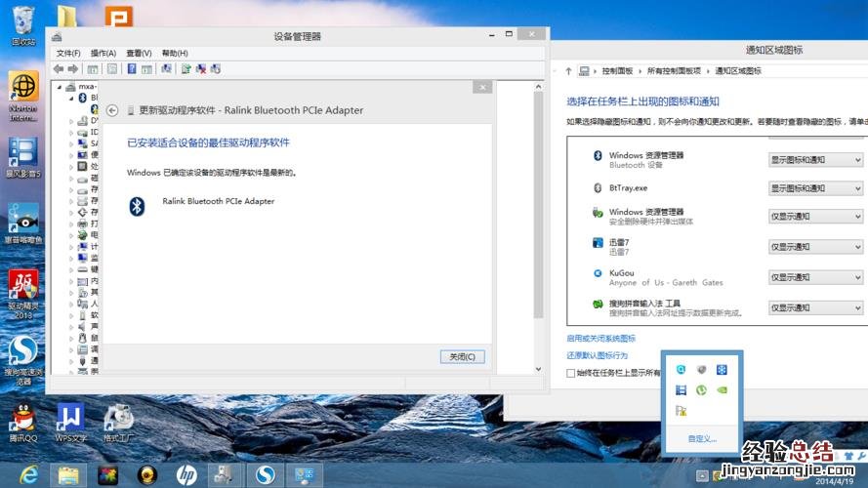Select the BtTray.exe row in notification list

[x=714, y=188]
